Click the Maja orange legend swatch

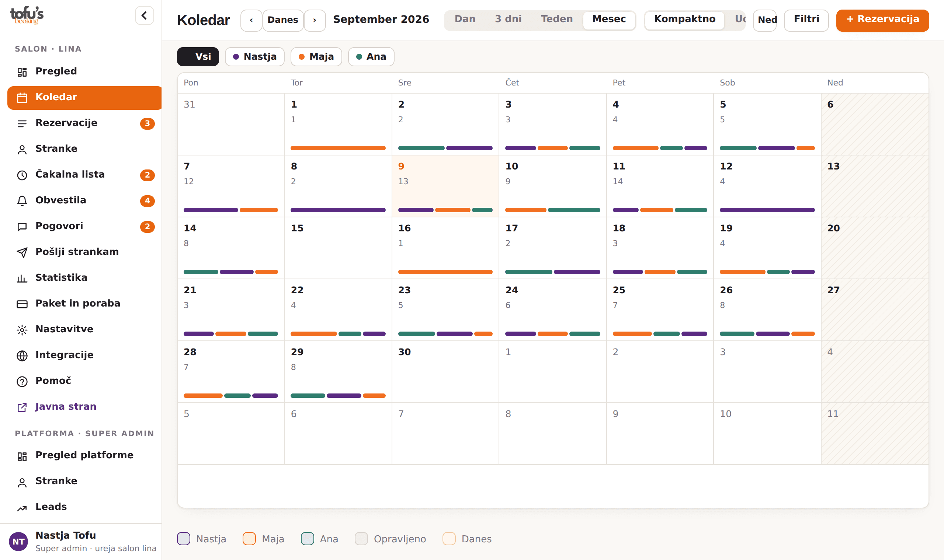click(x=249, y=539)
